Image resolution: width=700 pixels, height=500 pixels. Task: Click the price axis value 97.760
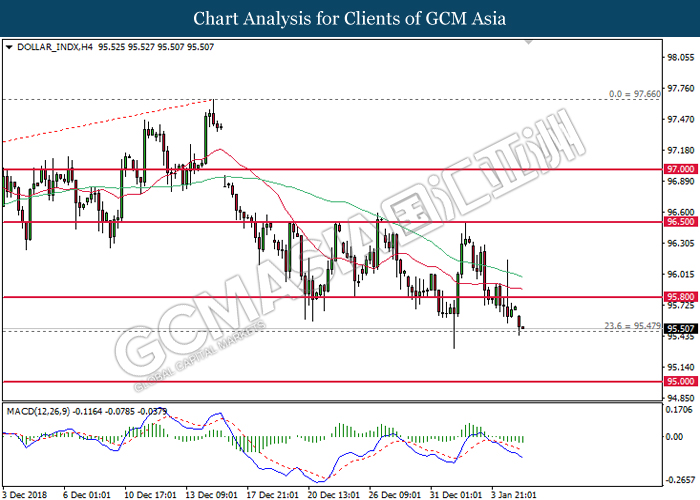click(x=681, y=89)
